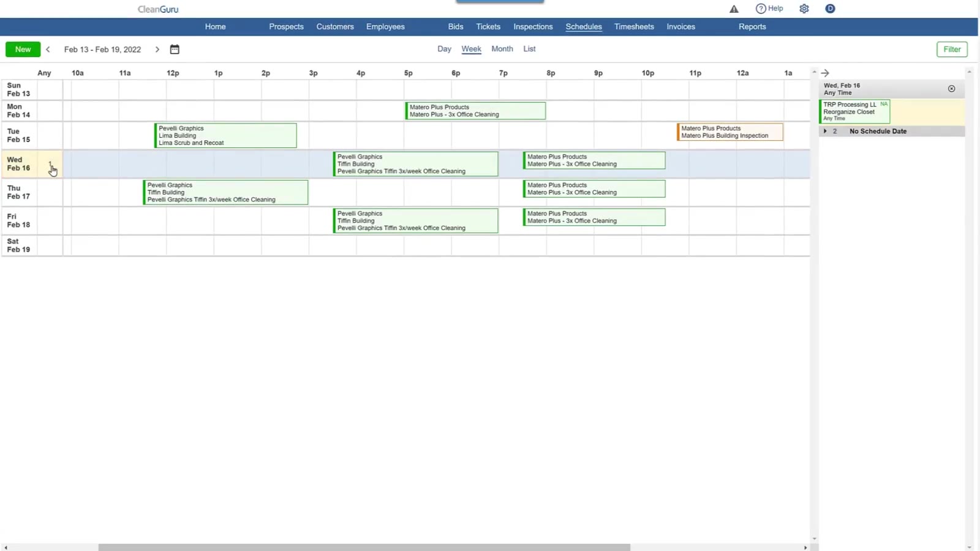Open the Prospects menu
Image resolution: width=980 pixels, height=551 pixels.
(286, 27)
